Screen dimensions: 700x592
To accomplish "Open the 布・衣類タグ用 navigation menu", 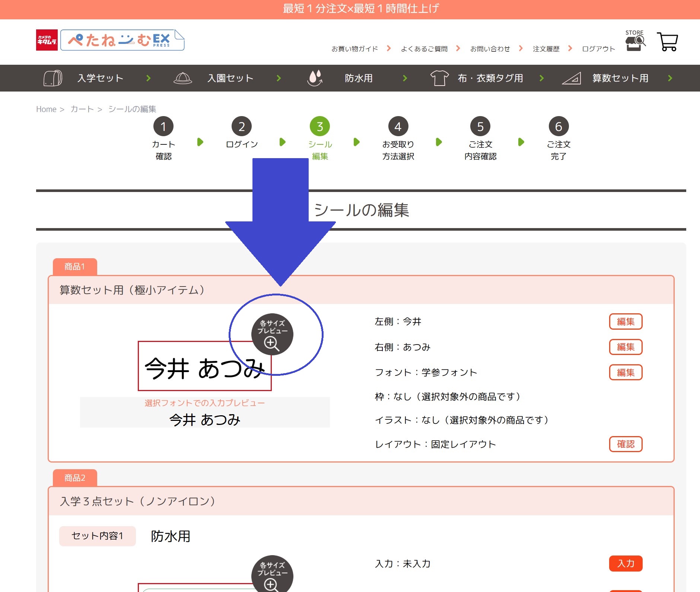I will [491, 78].
